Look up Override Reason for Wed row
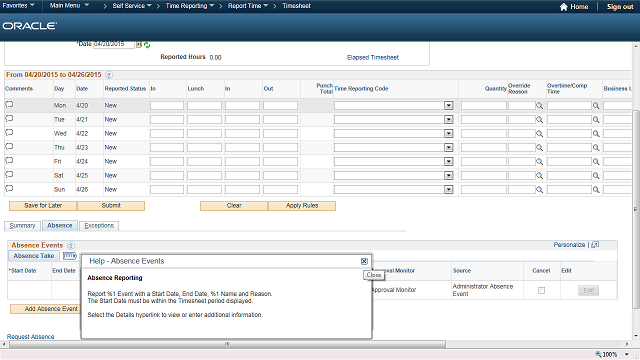The height and width of the screenshot is (360, 640). [540, 133]
